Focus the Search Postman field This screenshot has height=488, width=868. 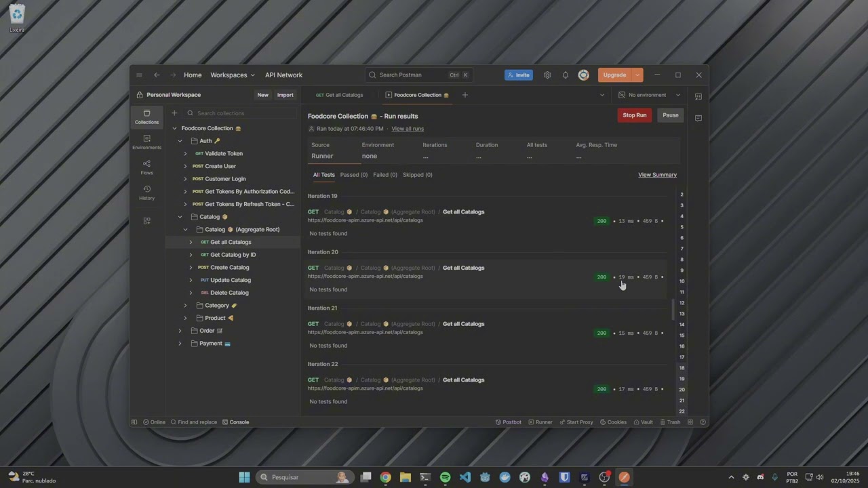click(418, 75)
